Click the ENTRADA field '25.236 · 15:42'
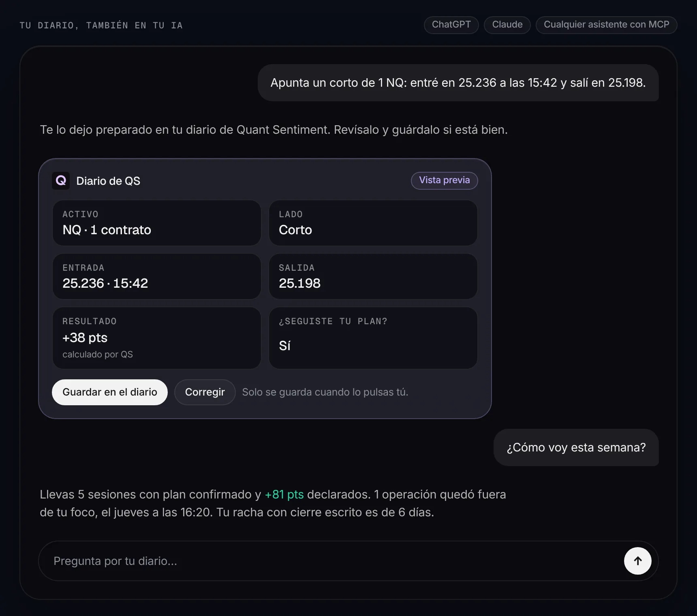The height and width of the screenshot is (616, 697). pyautogui.click(x=157, y=276)
